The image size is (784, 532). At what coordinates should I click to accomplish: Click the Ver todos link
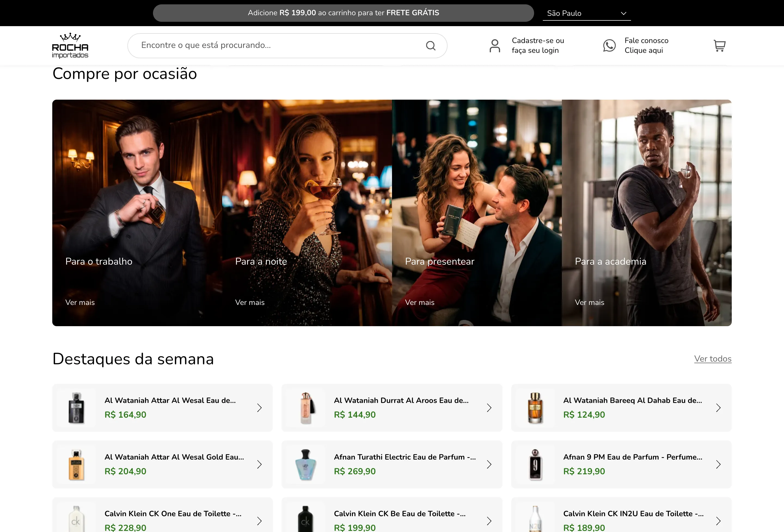coord(712,359)
